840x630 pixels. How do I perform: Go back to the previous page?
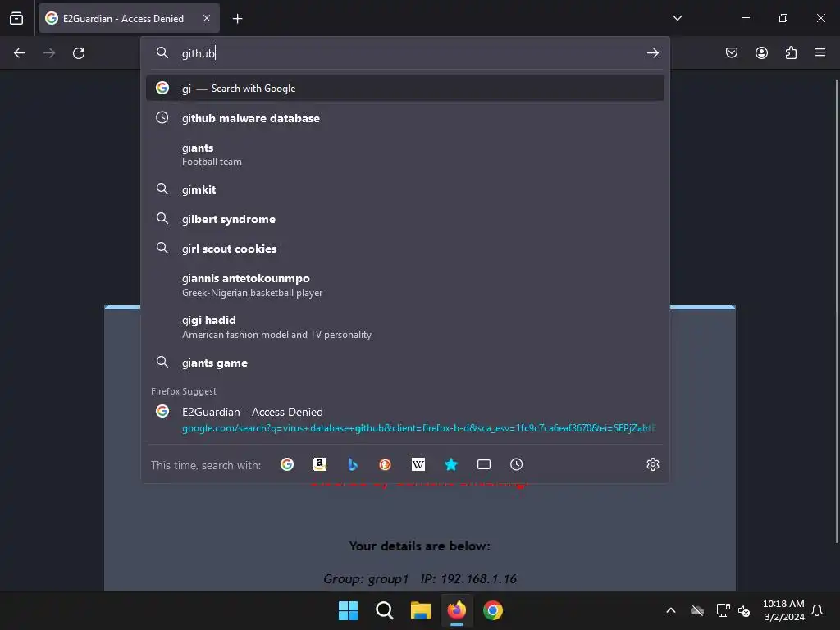coord(20,53)
